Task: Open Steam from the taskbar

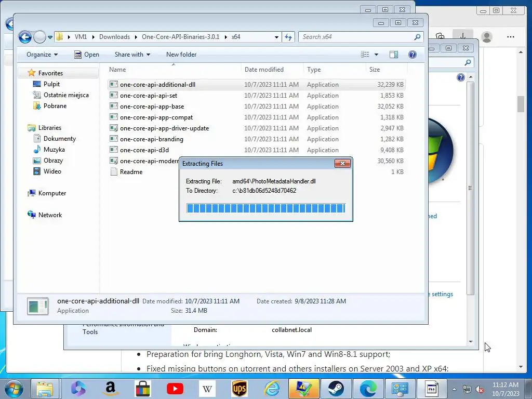Action: pos(336,389)
